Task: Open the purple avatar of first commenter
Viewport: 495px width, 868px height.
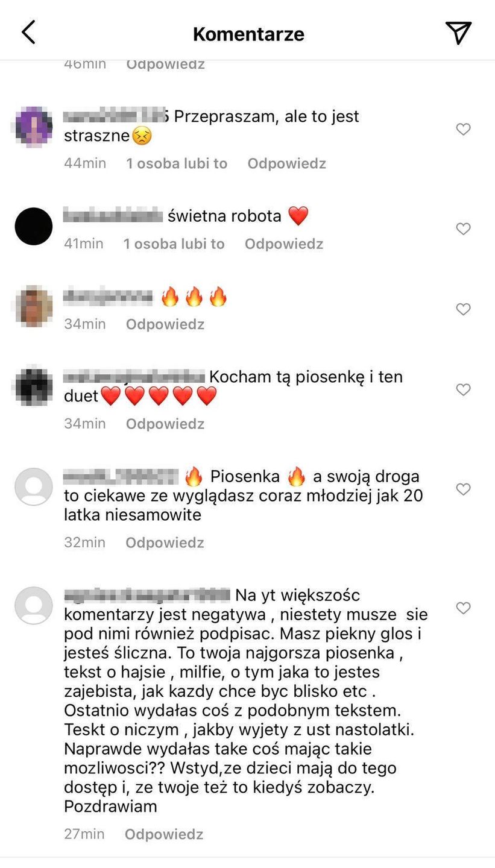Action: point(33,127)
